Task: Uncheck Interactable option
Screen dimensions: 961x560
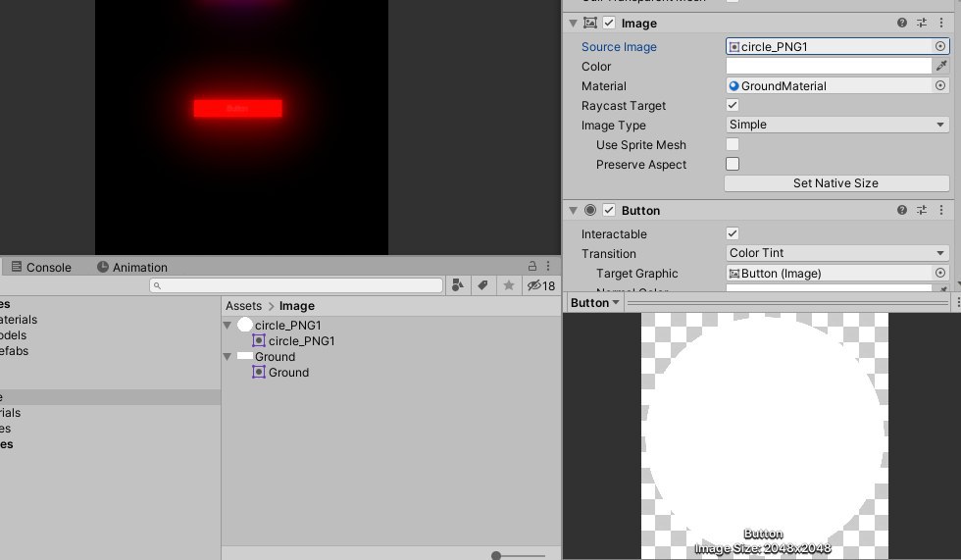Action: pos(733,233)
